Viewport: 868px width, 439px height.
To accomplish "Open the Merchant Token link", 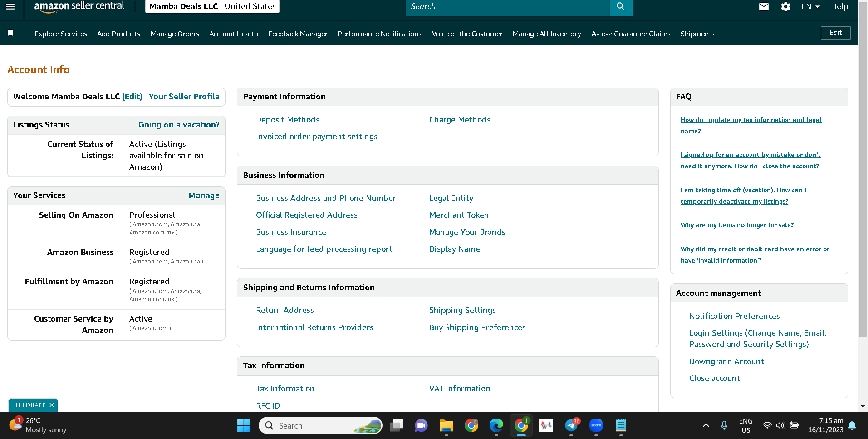I will (459, 215).
